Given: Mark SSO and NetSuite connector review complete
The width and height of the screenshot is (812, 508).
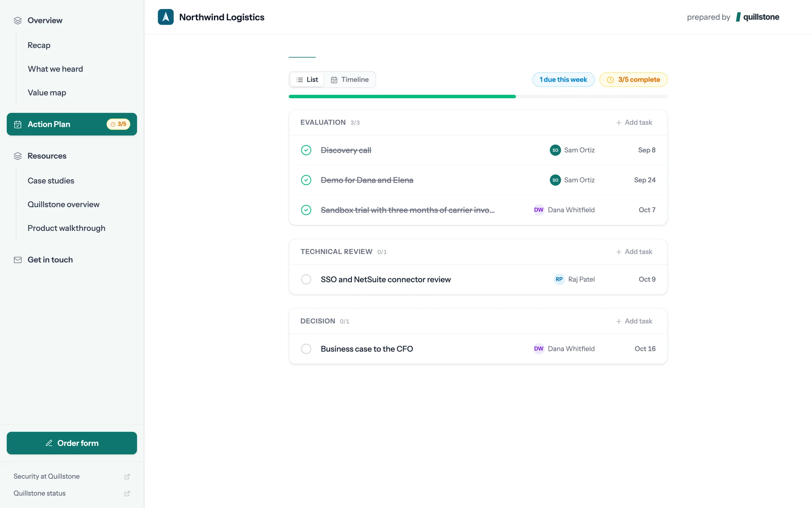Looking at the screenshot, I should tap(306, 279).
